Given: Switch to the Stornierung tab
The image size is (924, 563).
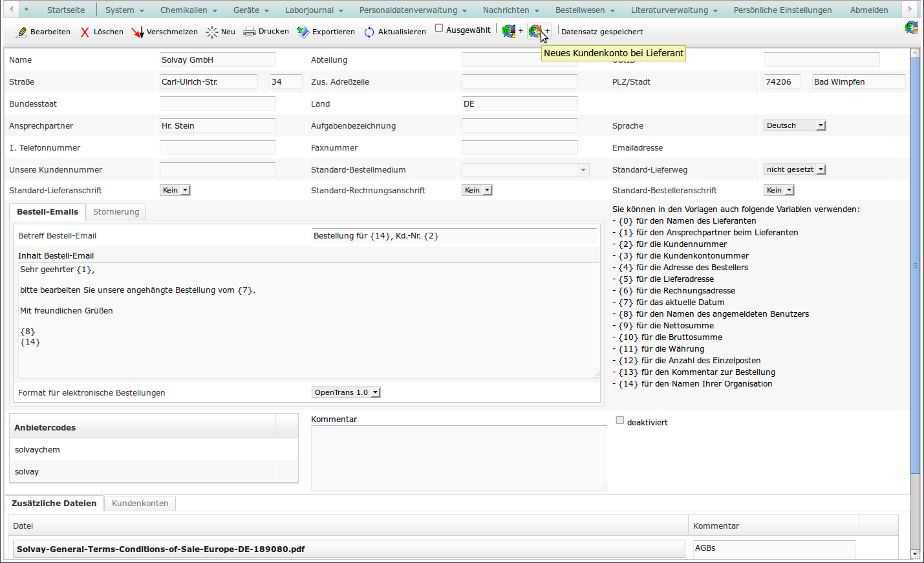Looking at the screenshot, I should [116, 212].
